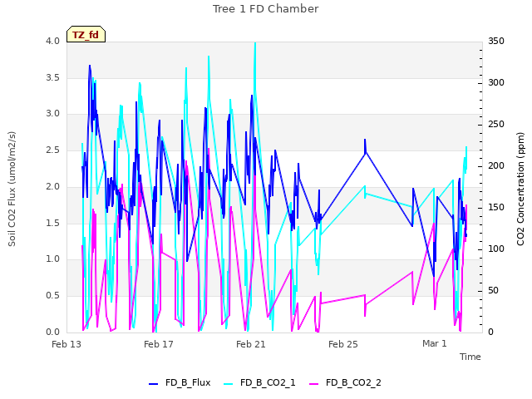Click the 0 right axis tick label

pos(490,332)
